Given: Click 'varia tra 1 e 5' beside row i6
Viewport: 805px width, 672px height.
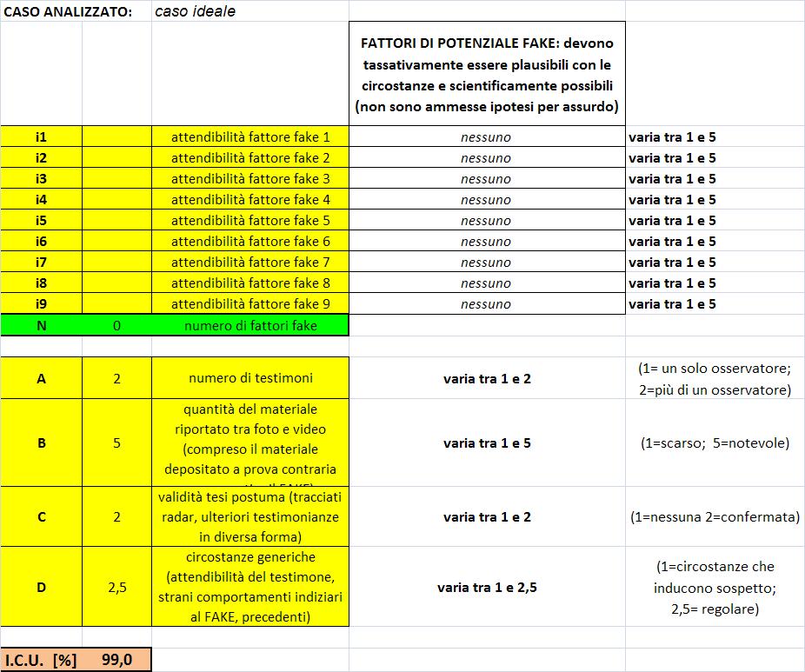Looking at the screenshot, I should (672, 242).
